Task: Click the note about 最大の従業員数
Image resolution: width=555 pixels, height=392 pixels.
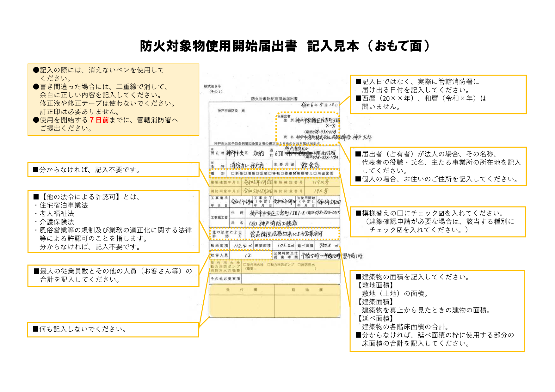Action: [113, 275]
